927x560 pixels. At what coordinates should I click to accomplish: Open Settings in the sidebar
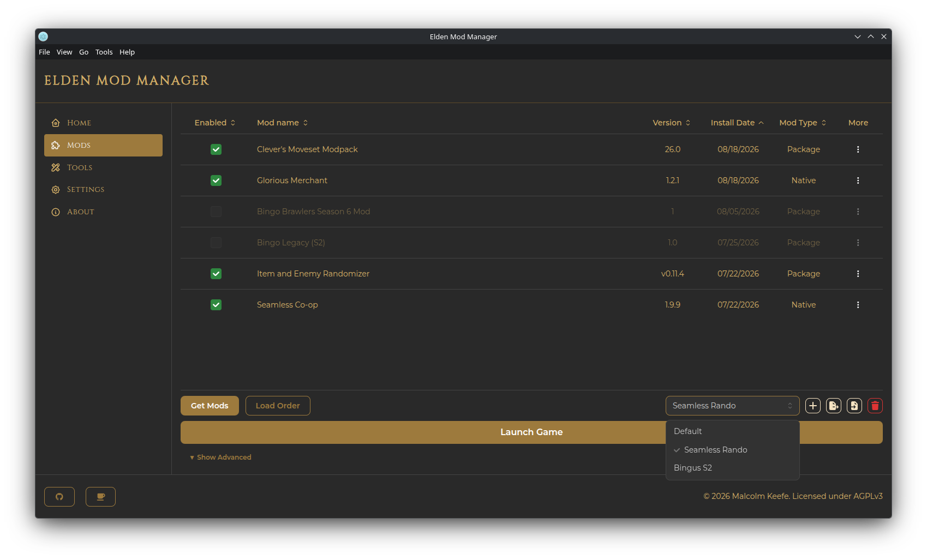103,190
